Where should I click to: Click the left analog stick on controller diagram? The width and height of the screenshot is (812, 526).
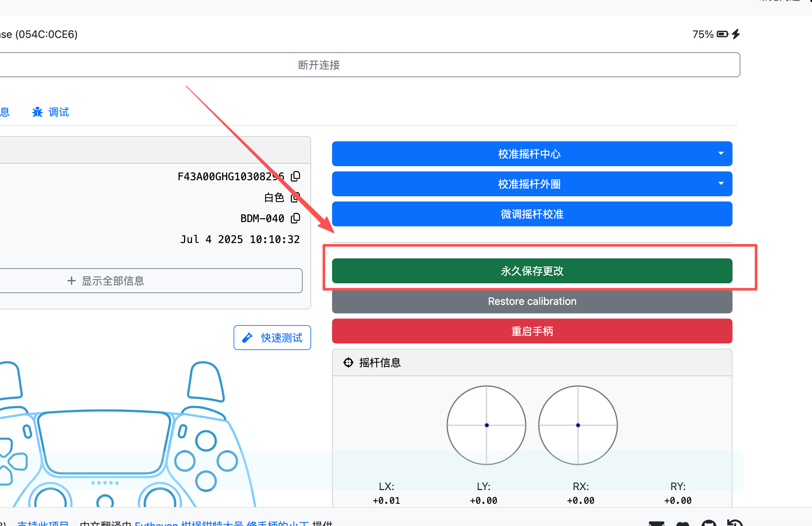(x=50, y=498)
